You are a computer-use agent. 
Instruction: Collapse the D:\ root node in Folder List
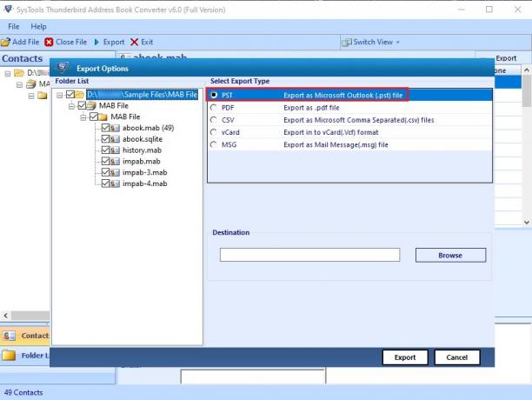pos(60,95)
